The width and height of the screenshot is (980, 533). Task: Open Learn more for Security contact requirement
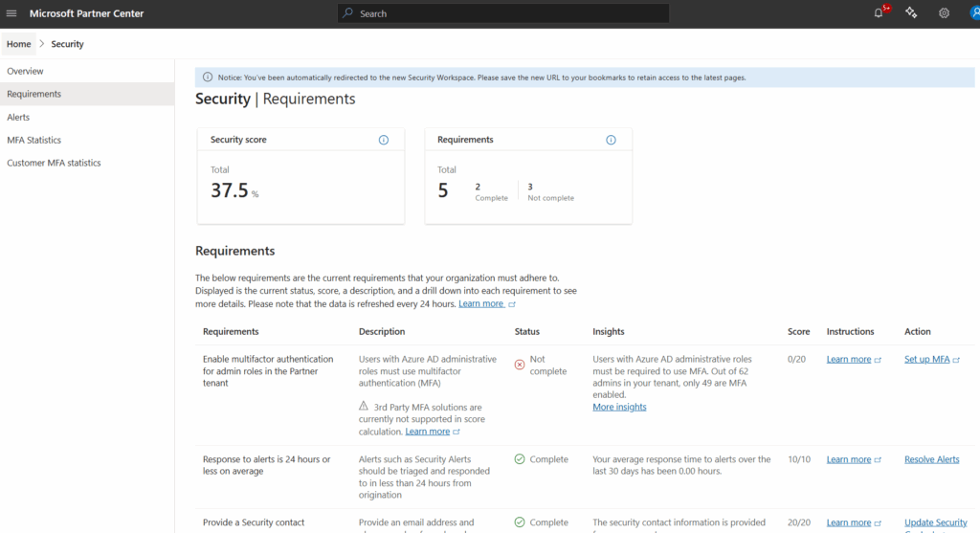click(x=849, y=522)
